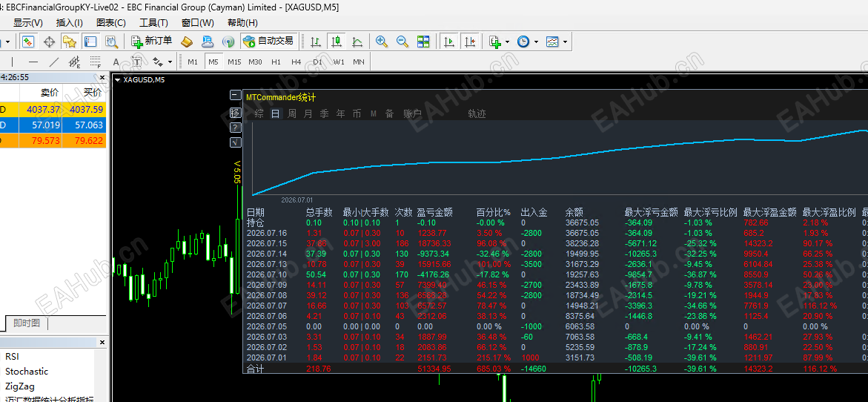The image size is (868, 402).
Task: Click the question mark help button
Action: tap(235, 128)
